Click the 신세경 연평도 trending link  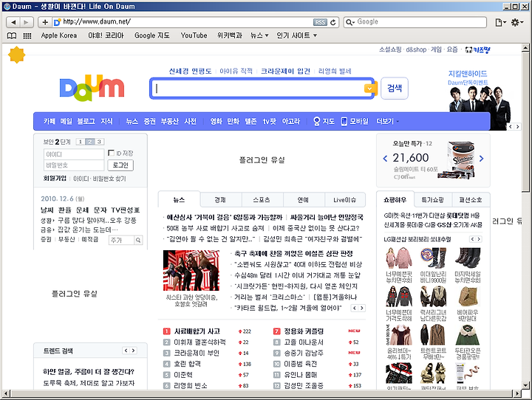[190, 71]
